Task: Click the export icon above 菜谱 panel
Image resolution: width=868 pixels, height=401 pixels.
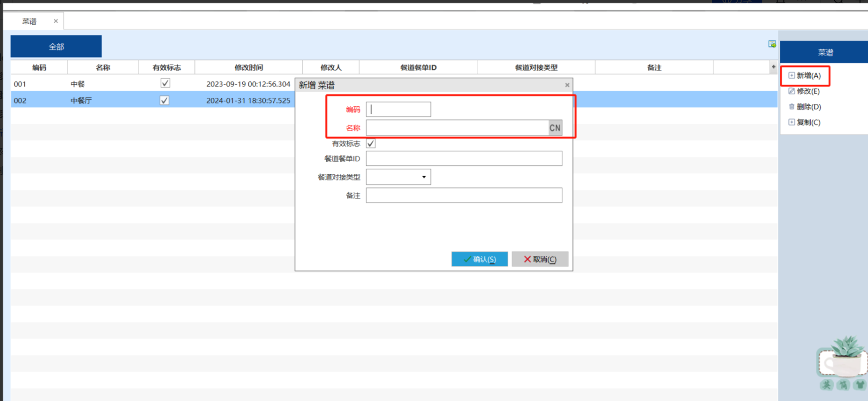Action: 772,44
